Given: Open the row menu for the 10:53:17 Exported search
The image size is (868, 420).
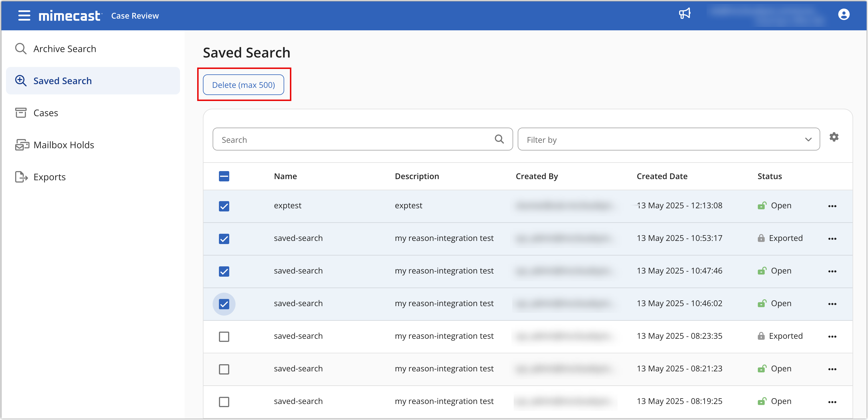Looking at the screenshot, I should pos(832,239).
